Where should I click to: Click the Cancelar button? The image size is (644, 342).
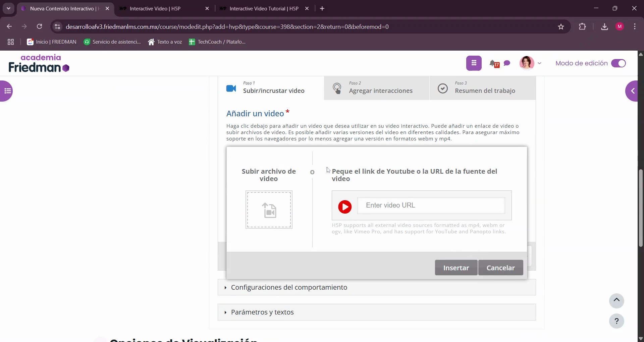tap(500, 268)
